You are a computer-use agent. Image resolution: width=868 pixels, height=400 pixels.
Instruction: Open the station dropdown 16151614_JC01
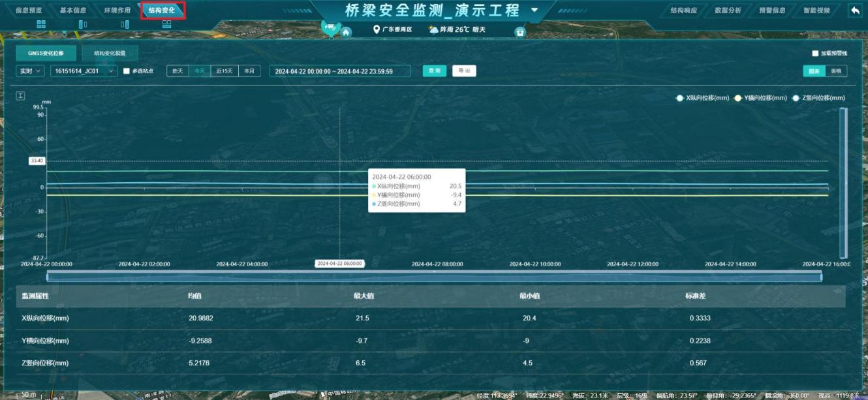click(84, 71)
